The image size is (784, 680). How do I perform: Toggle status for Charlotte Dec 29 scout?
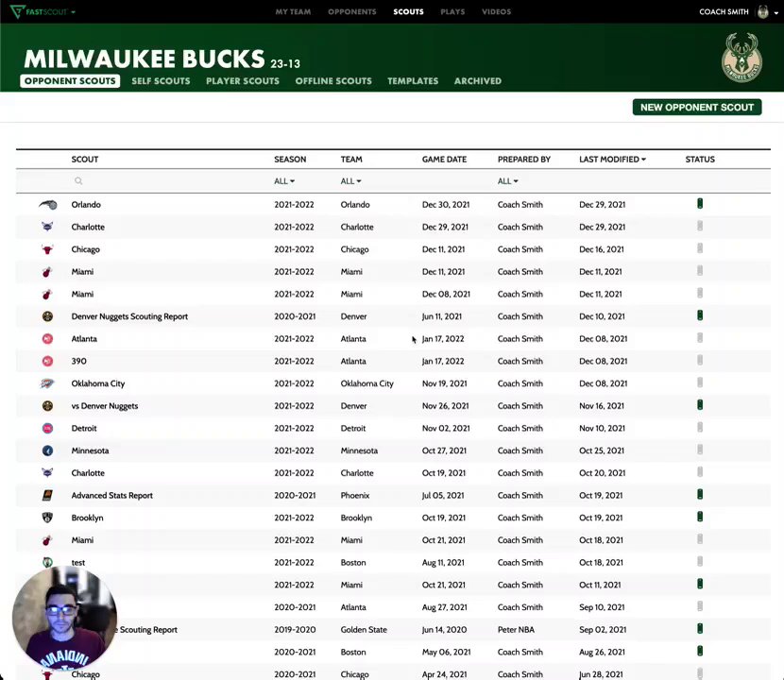point(700,226)
